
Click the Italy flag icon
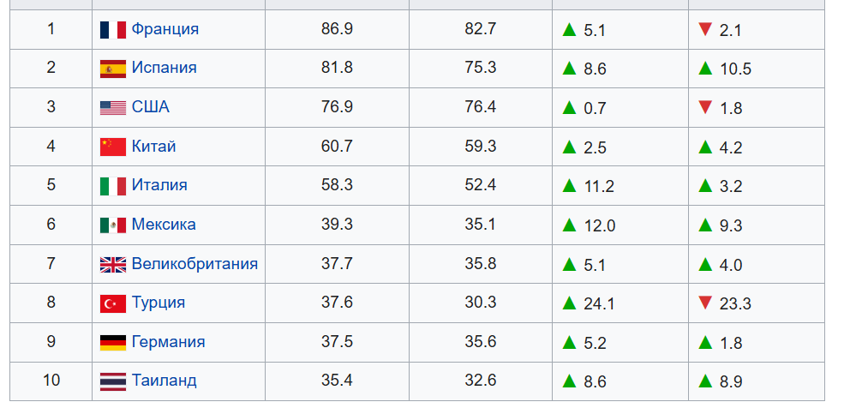click(113, 186)
